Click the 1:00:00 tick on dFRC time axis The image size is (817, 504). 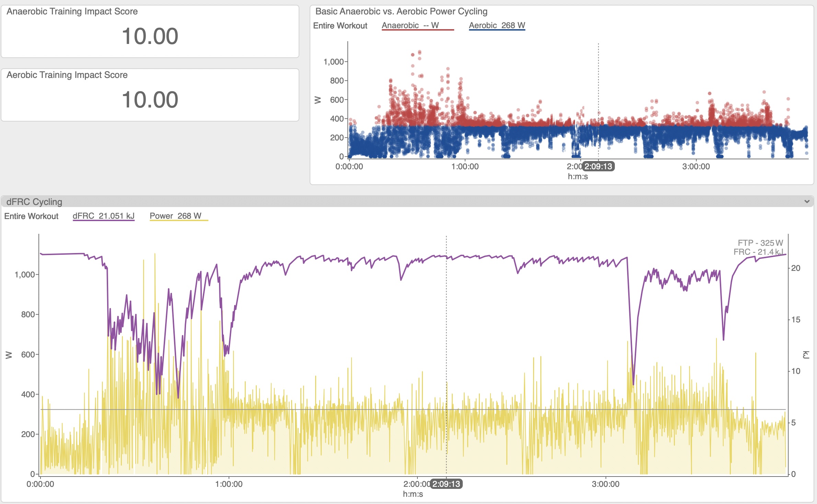pos(229,484)
